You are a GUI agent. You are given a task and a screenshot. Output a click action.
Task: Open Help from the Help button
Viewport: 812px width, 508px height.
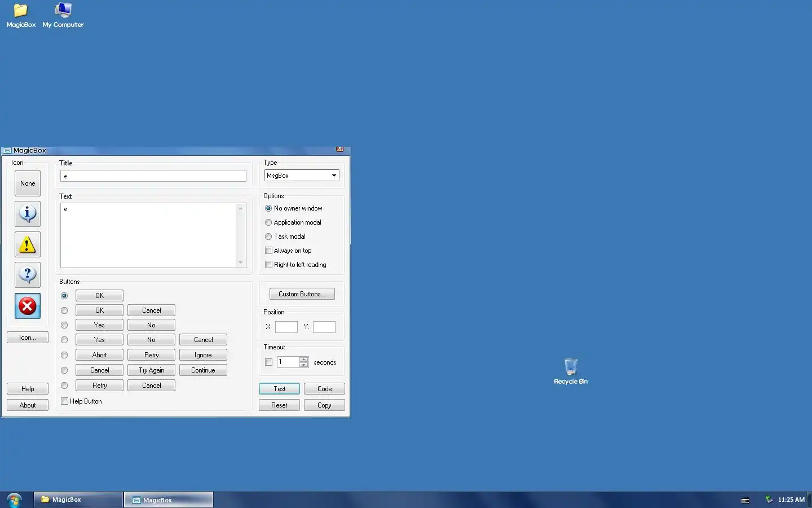pyautogui.click(x=28, y=389)
